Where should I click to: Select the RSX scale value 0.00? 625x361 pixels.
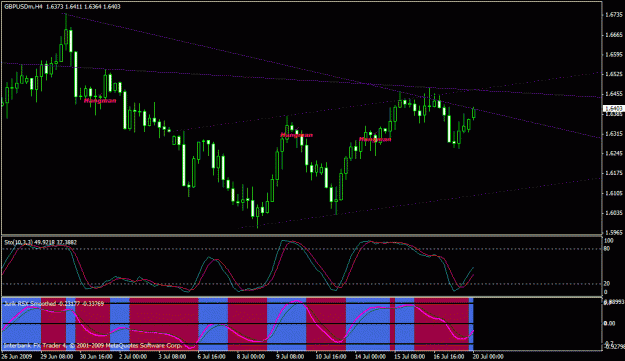point(610,324)
